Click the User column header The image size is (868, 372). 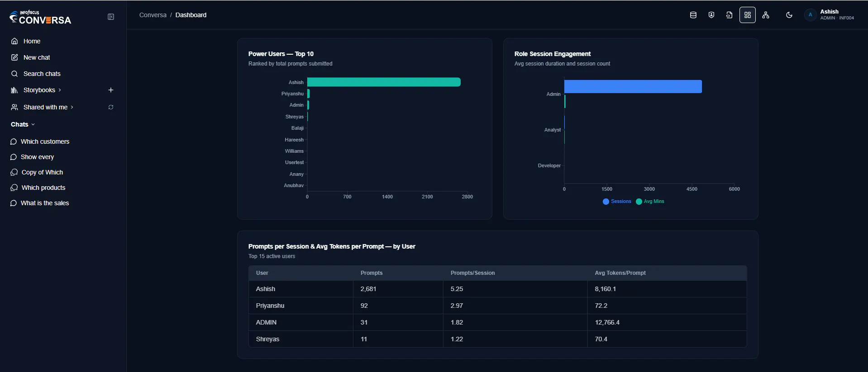point(262,273)
